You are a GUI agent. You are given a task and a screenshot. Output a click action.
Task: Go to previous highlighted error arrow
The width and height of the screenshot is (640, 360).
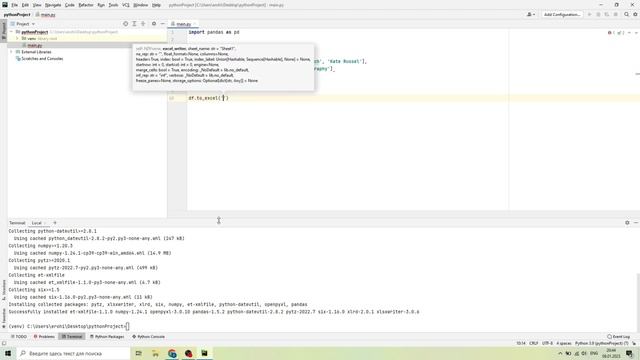[629, 33]
